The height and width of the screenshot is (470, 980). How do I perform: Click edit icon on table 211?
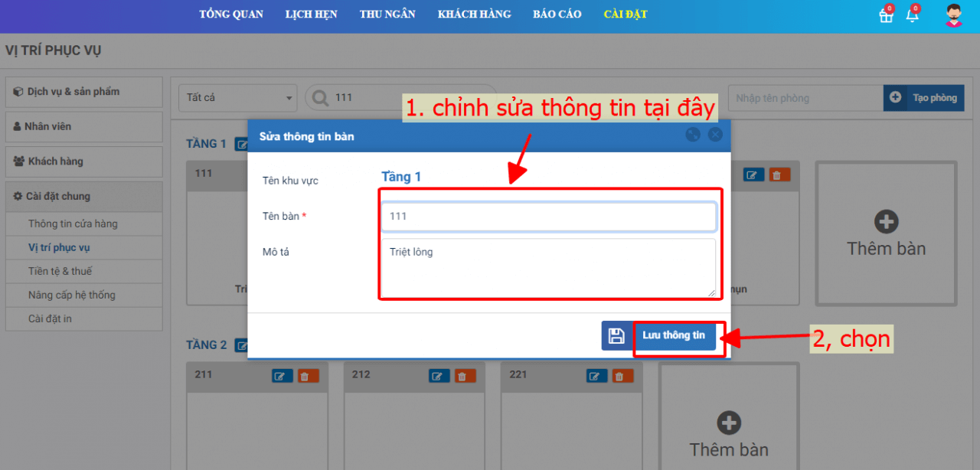[283, 376]
